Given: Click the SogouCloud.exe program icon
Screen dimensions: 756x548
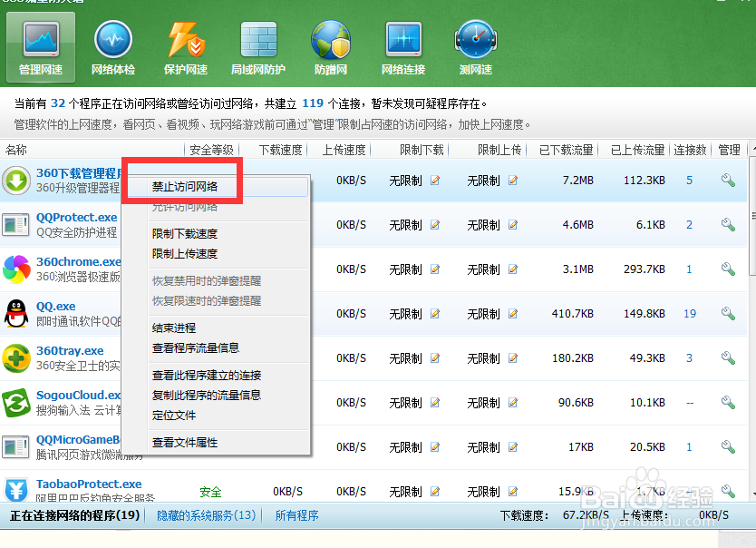Looking at the screenshot, I should click(x=18, y=402).
